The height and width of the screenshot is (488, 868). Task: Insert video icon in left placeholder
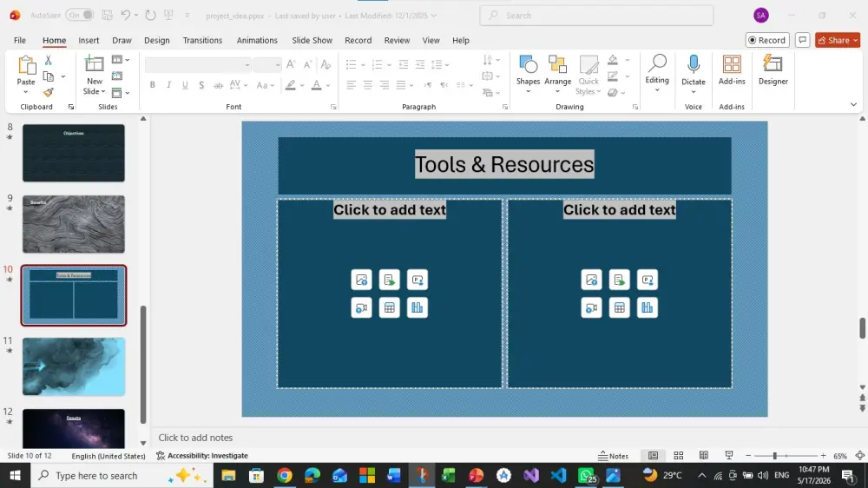coord(361,308)
